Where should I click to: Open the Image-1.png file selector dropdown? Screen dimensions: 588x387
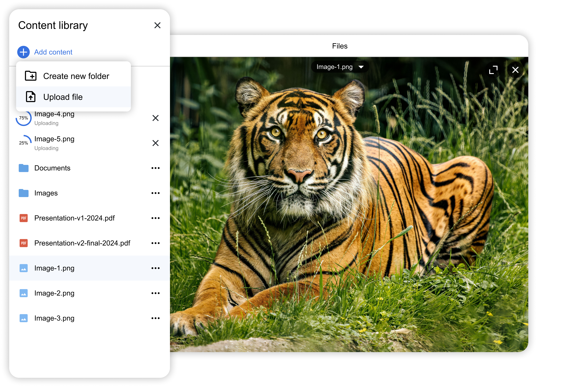(x=340, y=67)
